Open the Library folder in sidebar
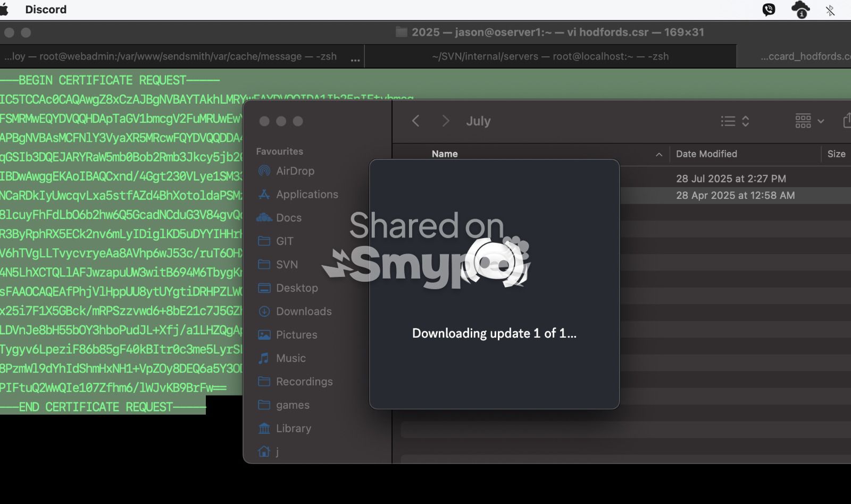Viewport: 851px width, 504px height. (293, 429)
